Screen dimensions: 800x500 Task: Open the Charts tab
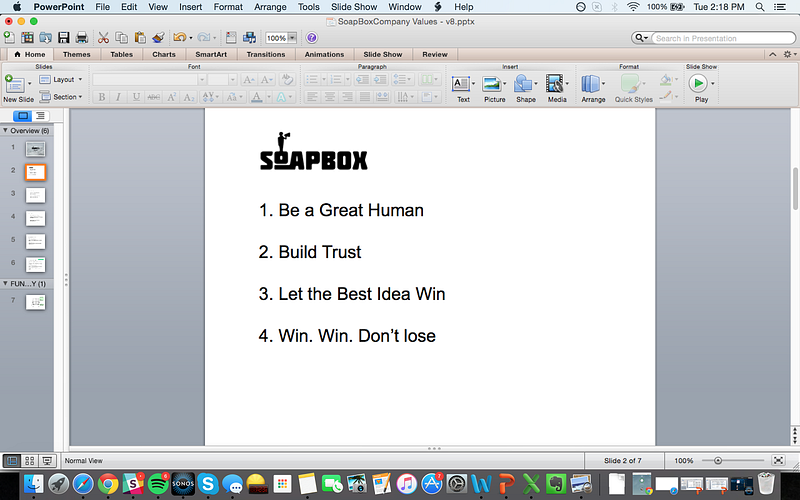point(164,54)
